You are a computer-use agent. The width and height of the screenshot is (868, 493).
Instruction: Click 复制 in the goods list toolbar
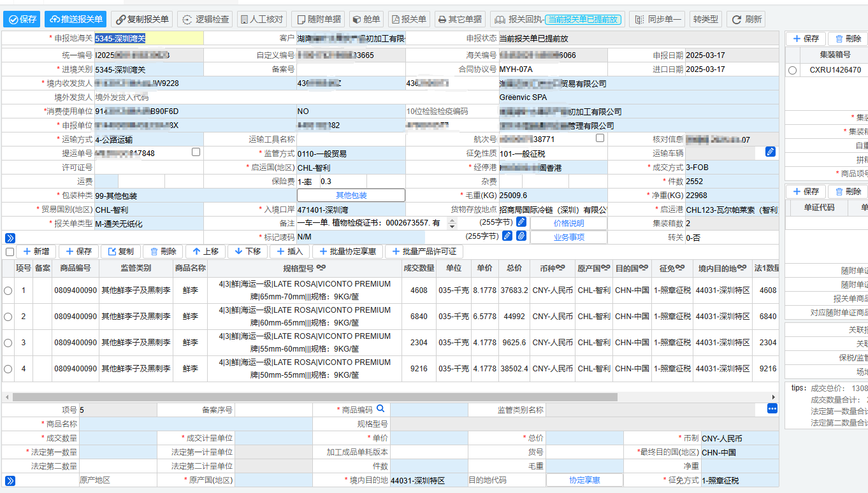tap(120, 252)
